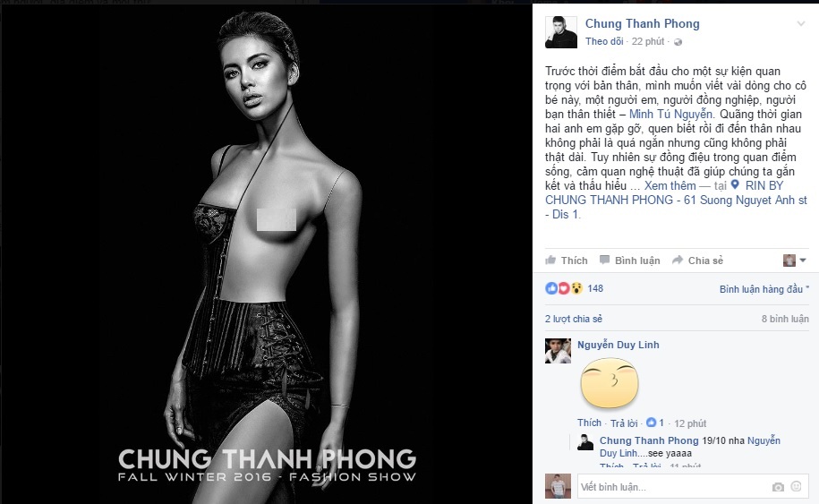Click the Bình luận speech bubble icon
Viewport: 819px width, 504px height.
(x=604, y=261)
